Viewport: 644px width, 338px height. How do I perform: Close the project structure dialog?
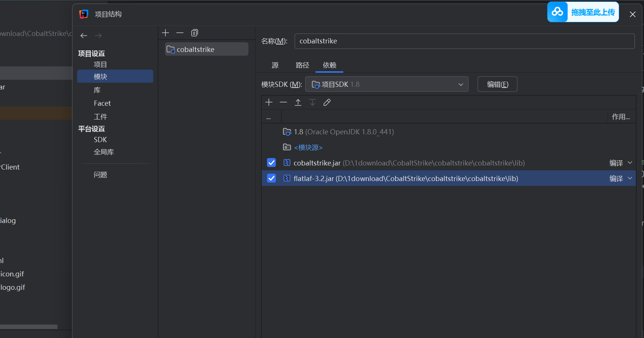click(x=633, y=14)
